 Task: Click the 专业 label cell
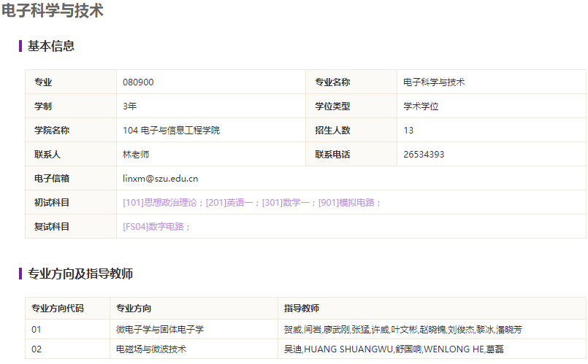(71, 82)
